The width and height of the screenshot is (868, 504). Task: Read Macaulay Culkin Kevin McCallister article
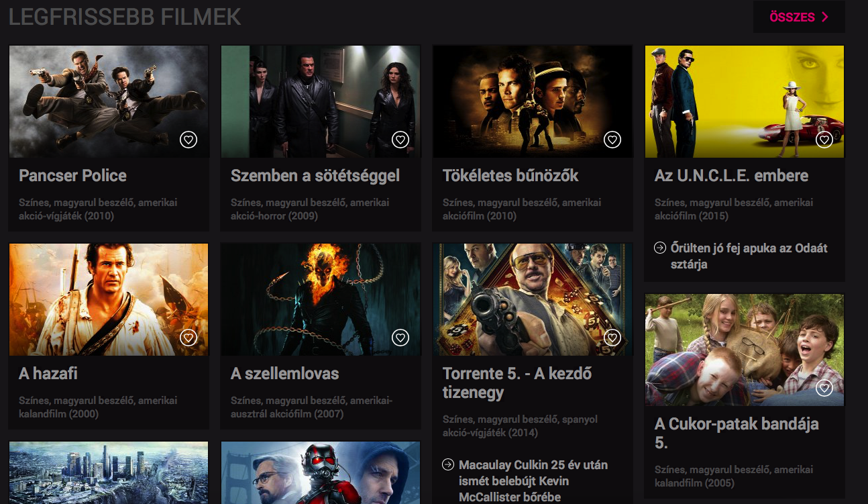(533, 481)
